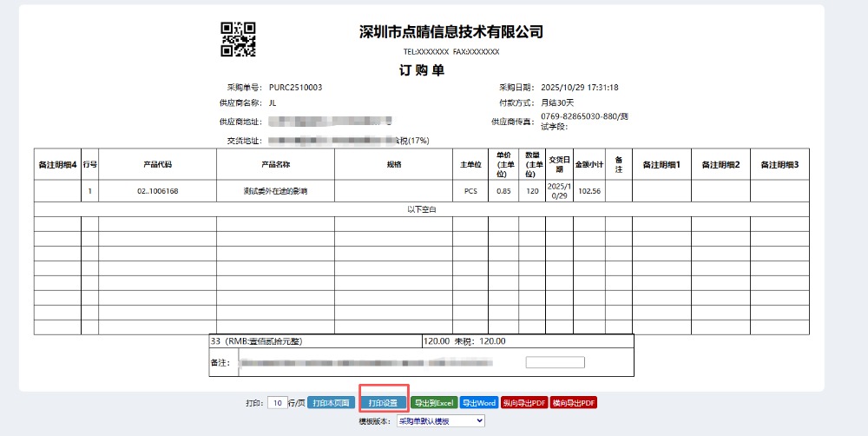Click the 以下空白 row
Image resolution: width=868 pixels, height=436 pixels.
[x=421, y=209]
